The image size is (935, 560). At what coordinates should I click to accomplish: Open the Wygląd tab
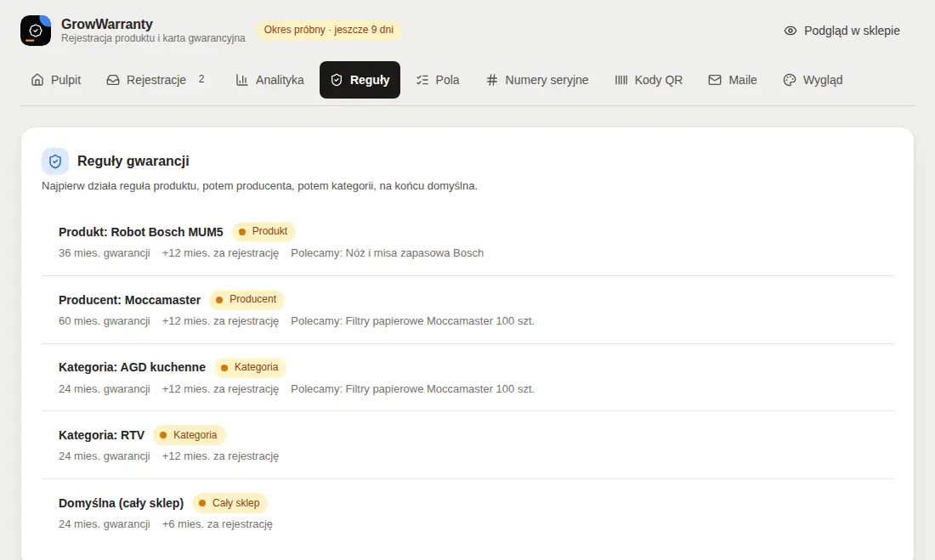pos(813,80)
